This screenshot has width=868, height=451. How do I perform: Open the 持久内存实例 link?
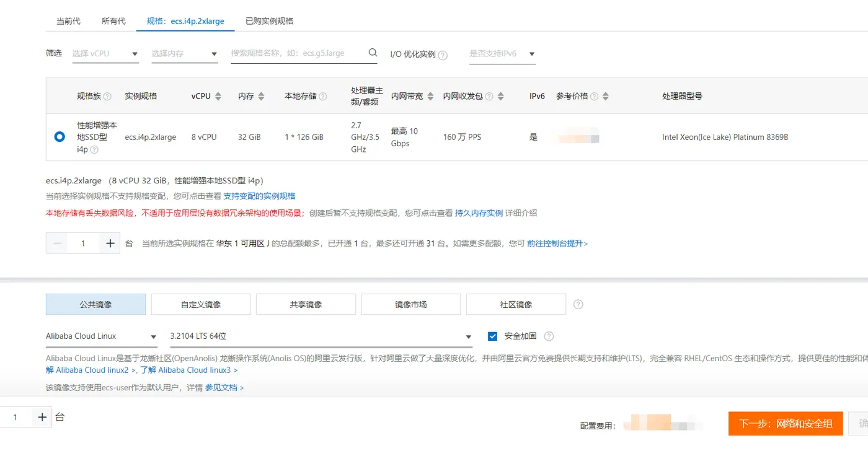[x=479, y=213]
